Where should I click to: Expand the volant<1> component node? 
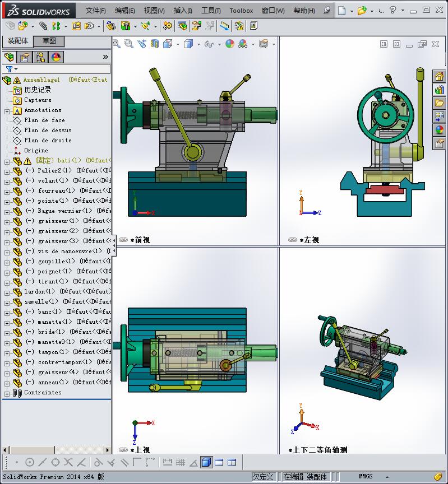tap(7, 182)
